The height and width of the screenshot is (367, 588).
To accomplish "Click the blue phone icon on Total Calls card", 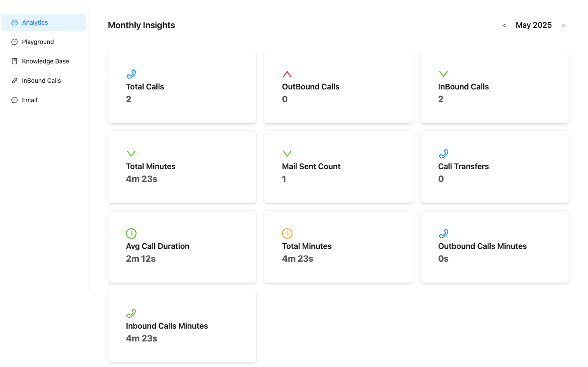I will 131,73.
